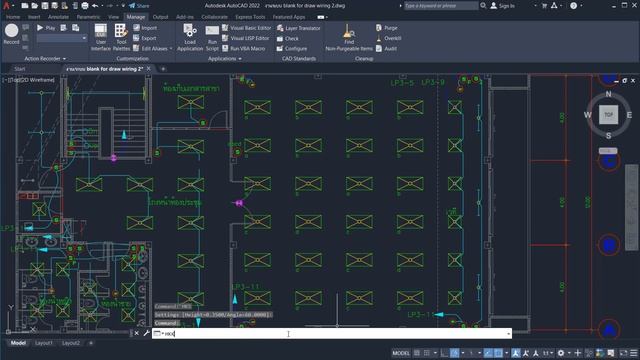Open the AutoCAD application menu

pyautogui.click(x=6, y=6)
